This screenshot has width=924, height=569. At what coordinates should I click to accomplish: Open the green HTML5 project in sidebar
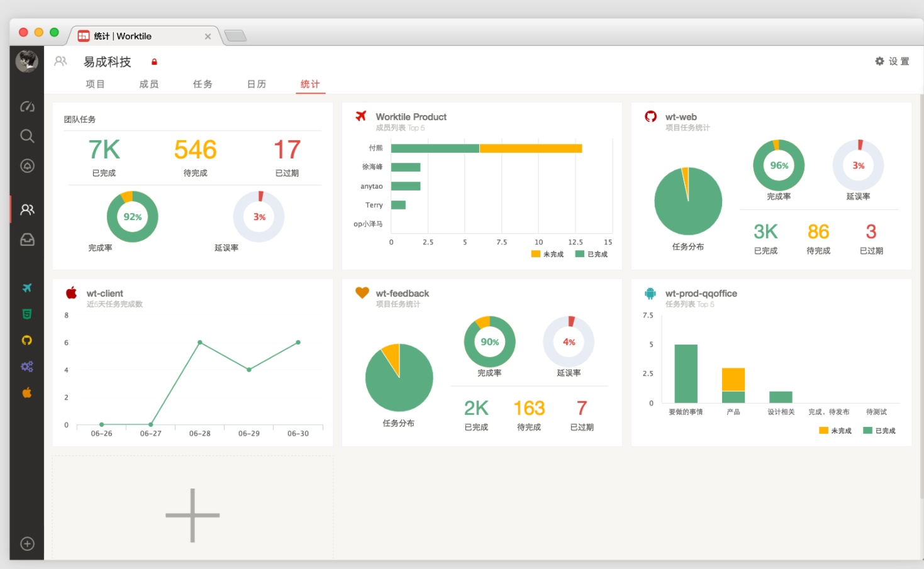[x=27, y=314]
